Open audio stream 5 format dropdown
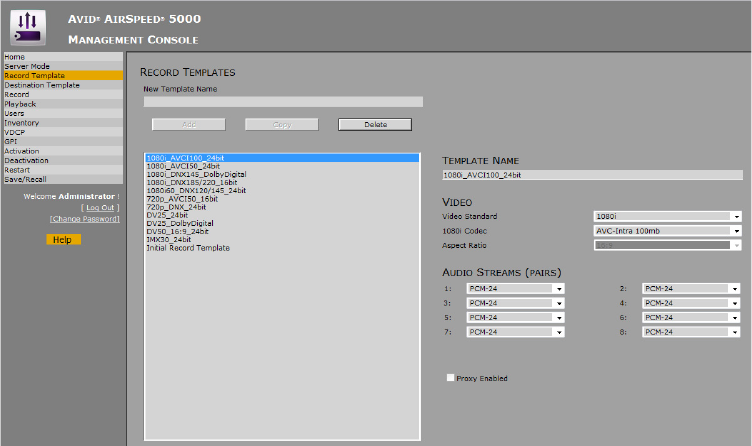Screen dimensions: 752x446 coord(516,317)
